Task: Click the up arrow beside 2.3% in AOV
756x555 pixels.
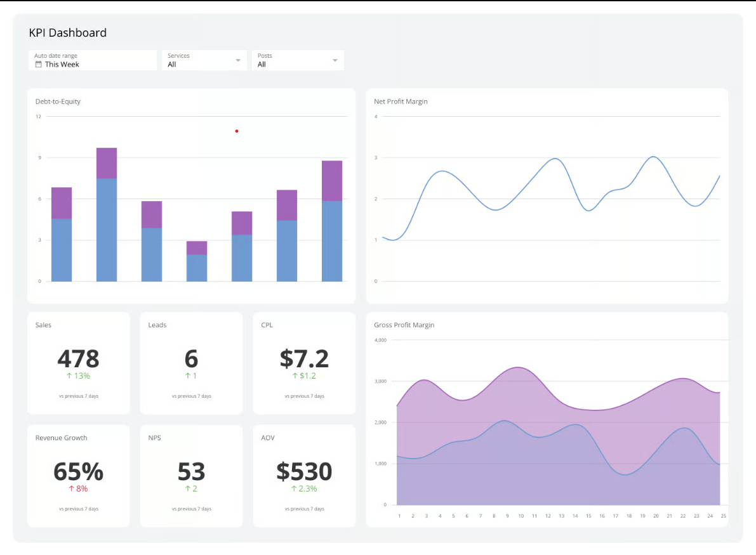Action: pyautogui.click(x=295, y=489)
